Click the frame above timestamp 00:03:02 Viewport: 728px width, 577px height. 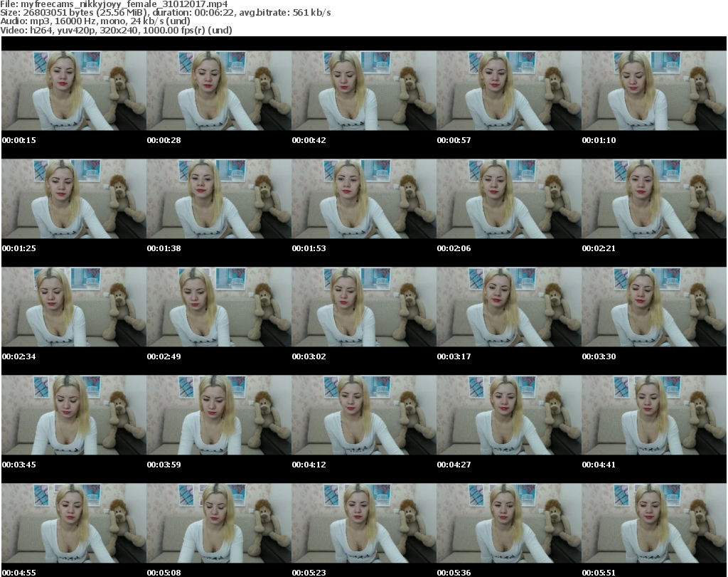pos(364,307)
